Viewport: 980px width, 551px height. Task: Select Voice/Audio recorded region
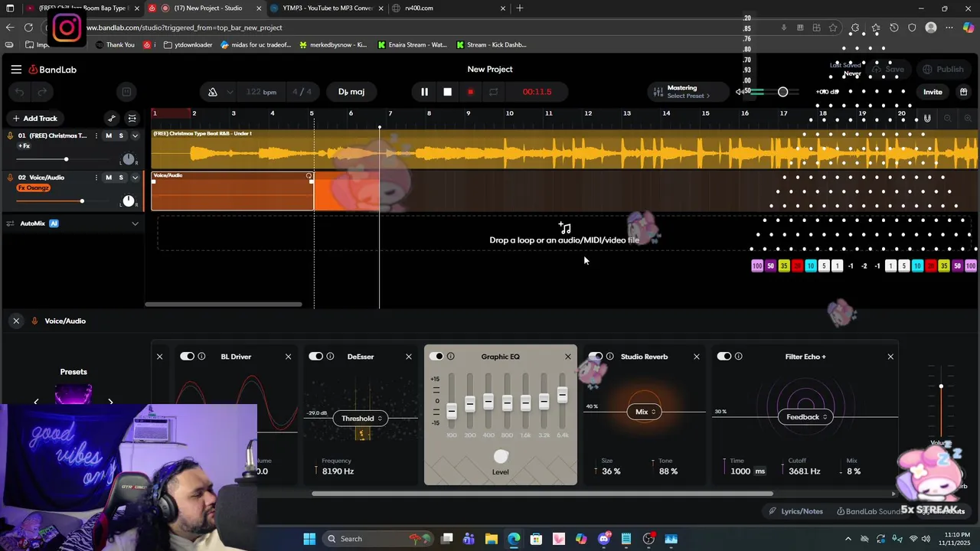(233, 191)
